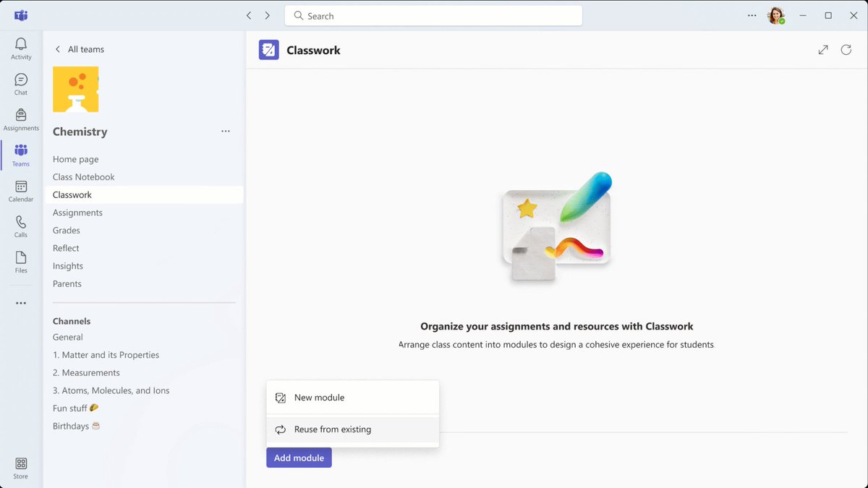Click the Add module button
This screenshot has width=868, height=488.
pyautogui.click(x=299, y=458)
